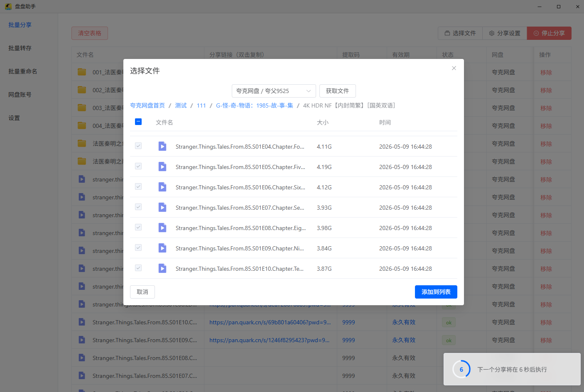The image size is (584, 392).
Task: Toggle checkbox for S01E09.Chapter.Ni file
Action: click(x=138, y=248)
